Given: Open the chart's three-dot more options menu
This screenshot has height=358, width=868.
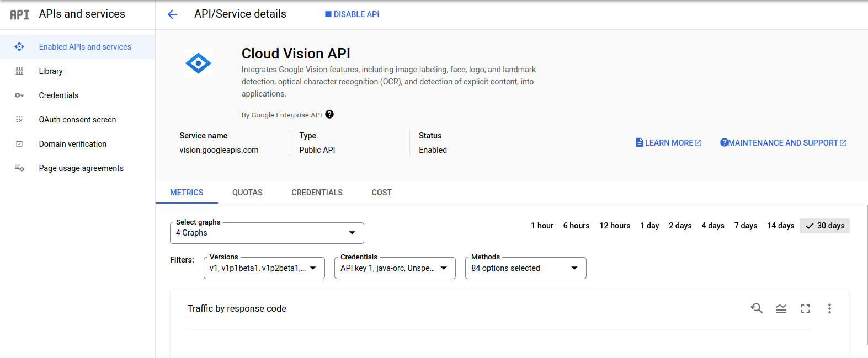Looking at the screenshot, I should coord(829,309).
